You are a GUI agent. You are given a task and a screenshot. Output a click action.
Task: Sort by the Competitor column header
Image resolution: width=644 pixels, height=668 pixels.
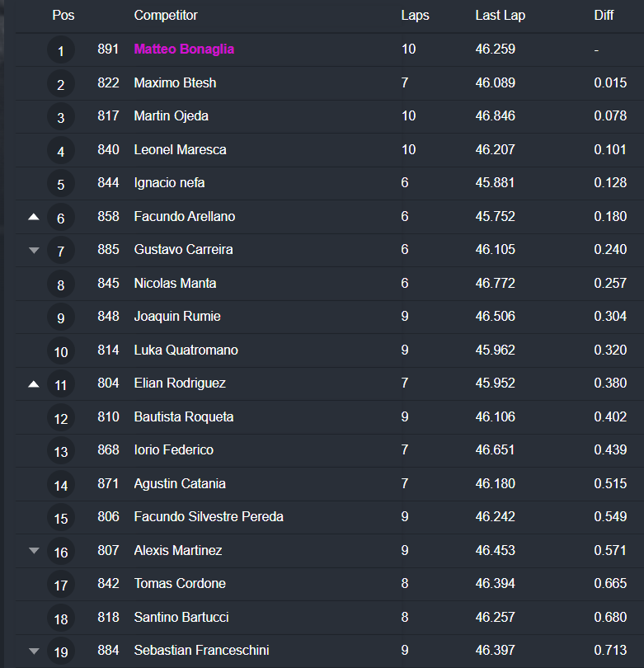tap(166, 16)
